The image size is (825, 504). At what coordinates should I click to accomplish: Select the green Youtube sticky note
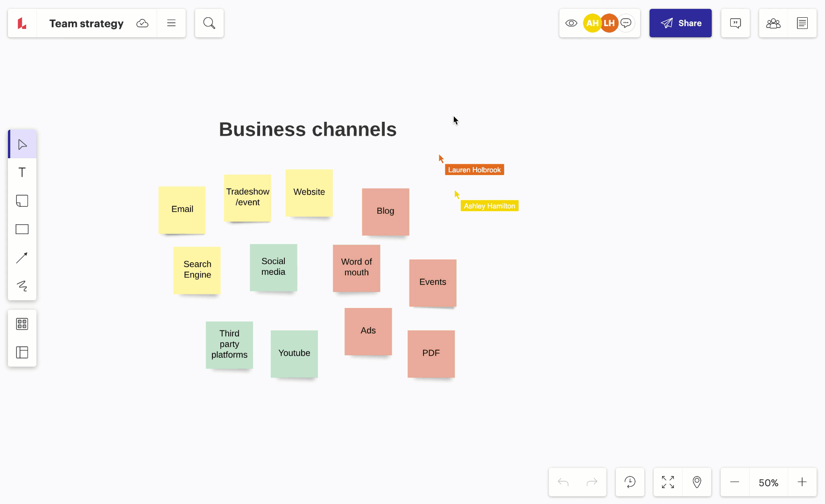point(294,354)
